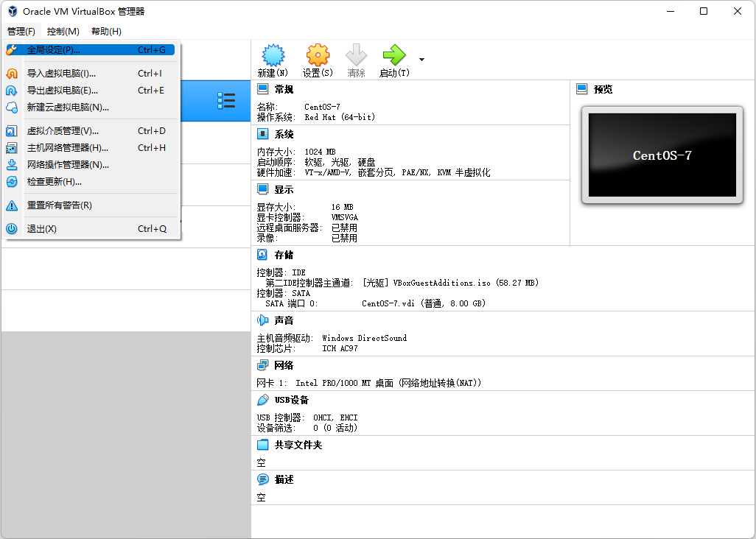Click the 网络 network section icon

pos(262,364)
